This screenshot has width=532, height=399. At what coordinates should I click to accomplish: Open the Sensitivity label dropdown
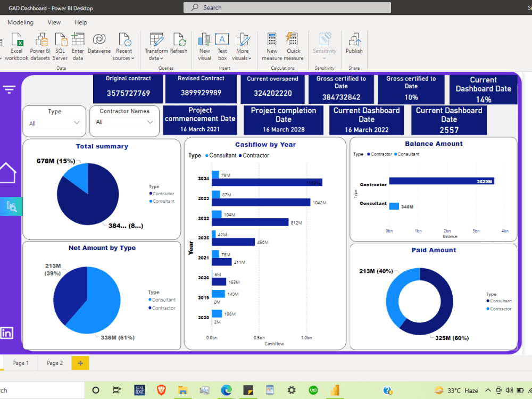[325, 47]
